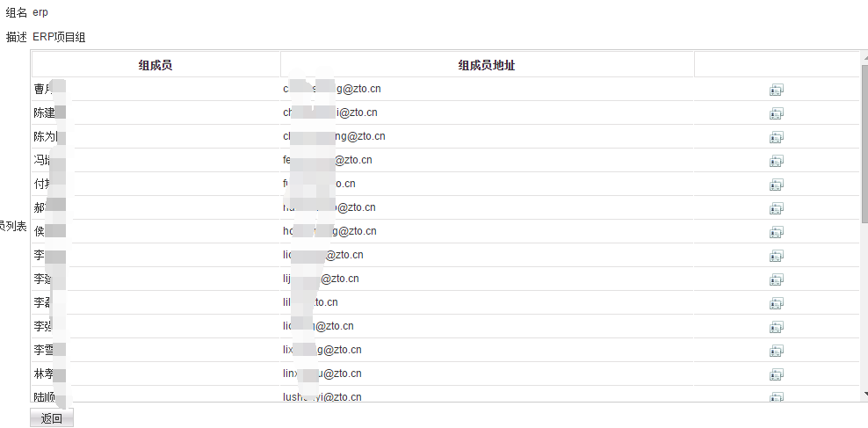Open contact card icon in 曹 row
The height and width of the screenshot is (428, 868).
(x=776, y=90)
